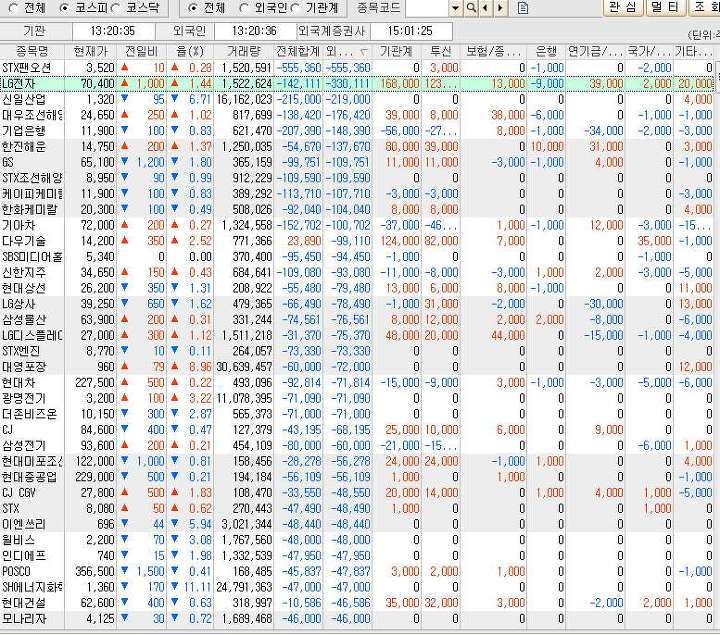This screenshot has width=720, height=635.
Task: Go to previous stock with left arrow
Action: tap(485, 7)
